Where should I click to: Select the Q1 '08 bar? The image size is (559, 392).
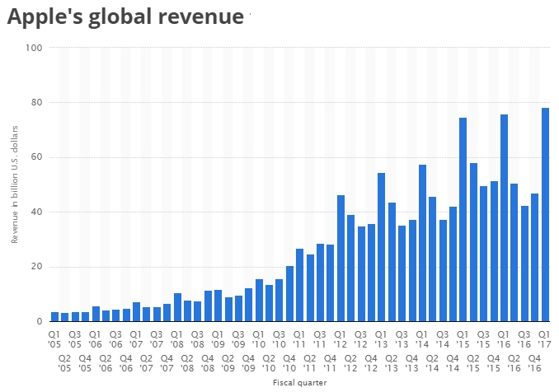click(177, 307)
